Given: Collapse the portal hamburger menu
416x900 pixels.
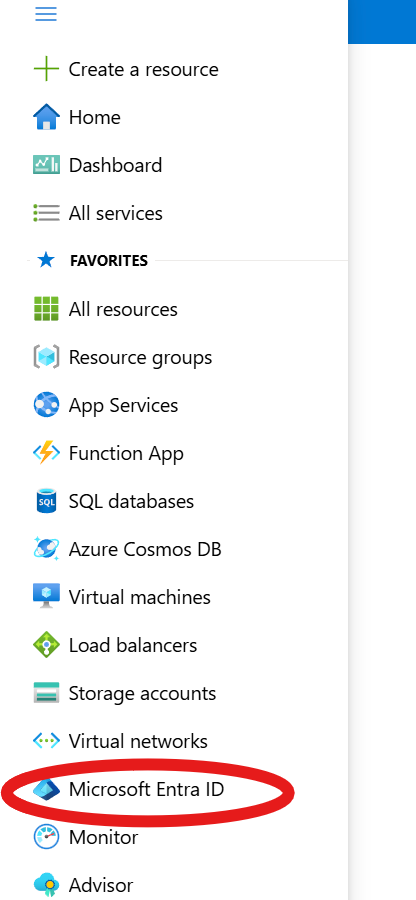Looking at the screenshot, I should tap(46, 14).
